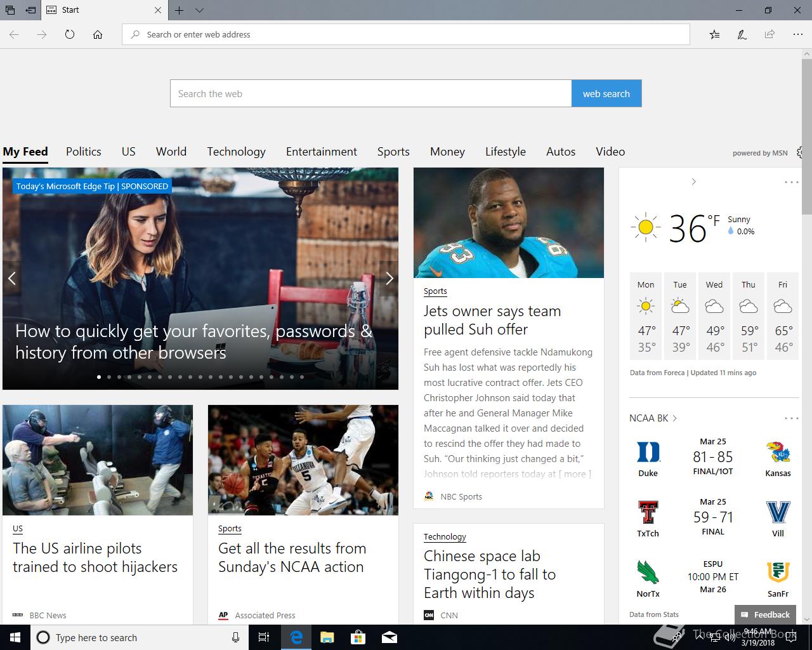812x650 pixels.
Task: Close the Start tab
Action: click(x=158, y=10)
